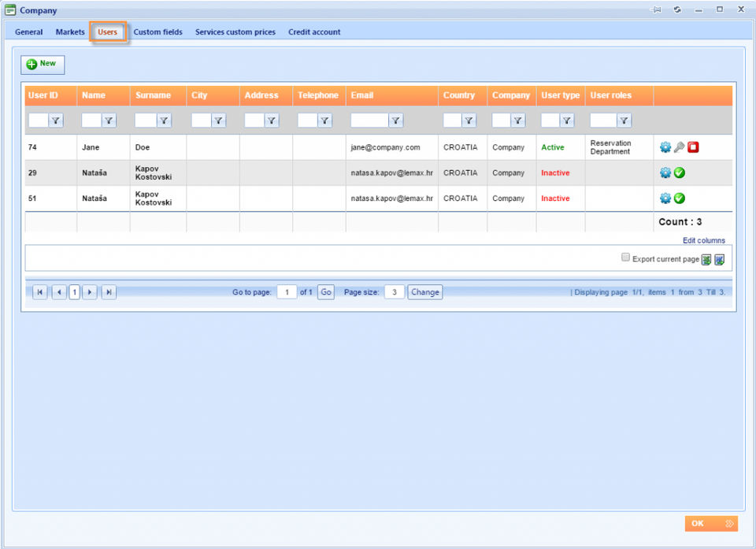
Task: Click the Surname column filter icon
Action: (164, 121)
